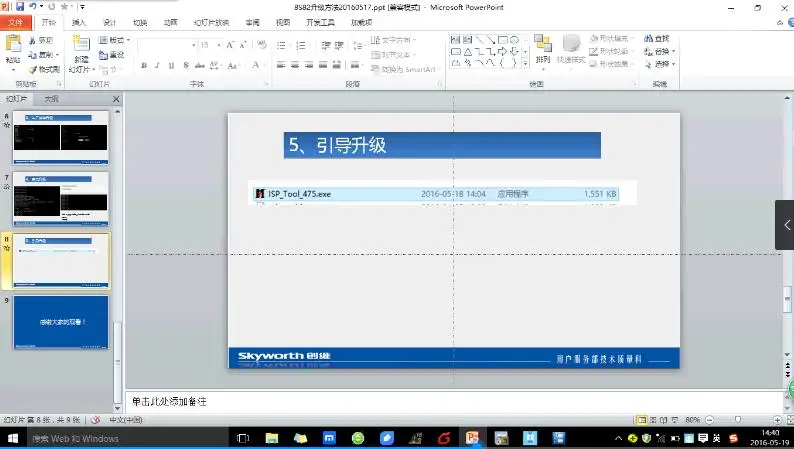Click the numbered list icon
Screen dimensions: 794x449
pos(301,46)
